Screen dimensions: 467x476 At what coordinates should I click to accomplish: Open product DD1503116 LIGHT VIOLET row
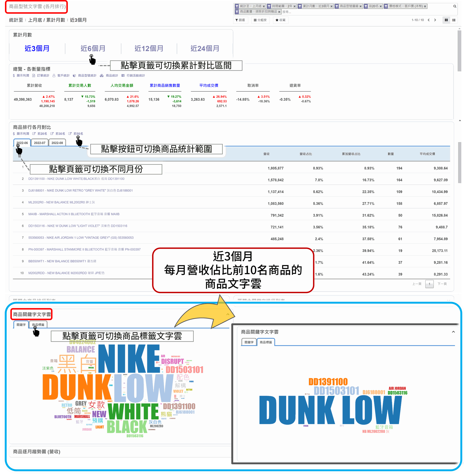point(78,226)
